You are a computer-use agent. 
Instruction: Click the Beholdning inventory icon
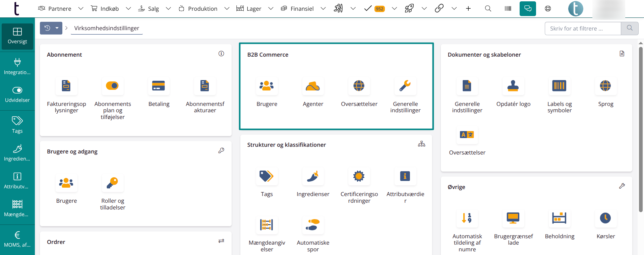click(559, 218)
